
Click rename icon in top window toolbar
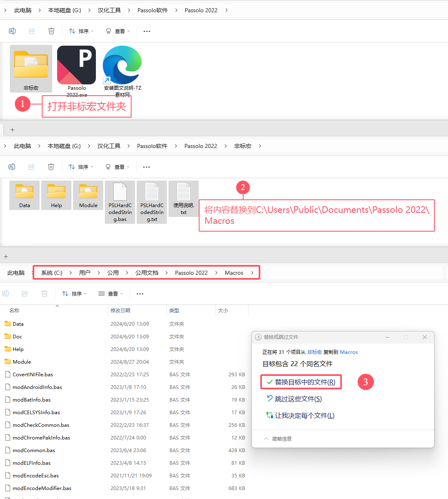[x=12, y=31]
